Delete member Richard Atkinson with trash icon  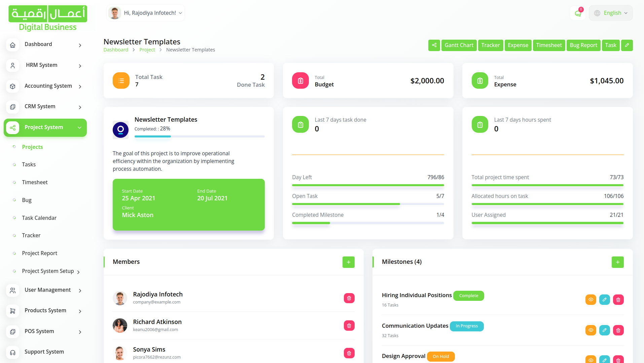(x=349, y=326)
